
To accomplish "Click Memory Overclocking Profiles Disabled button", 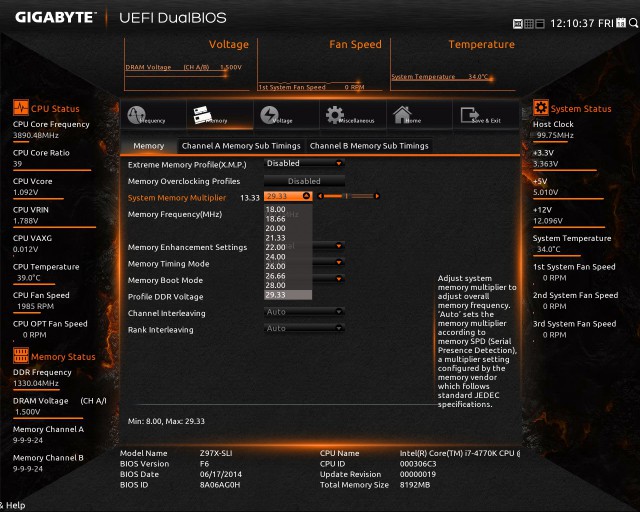I will point(304,181).
